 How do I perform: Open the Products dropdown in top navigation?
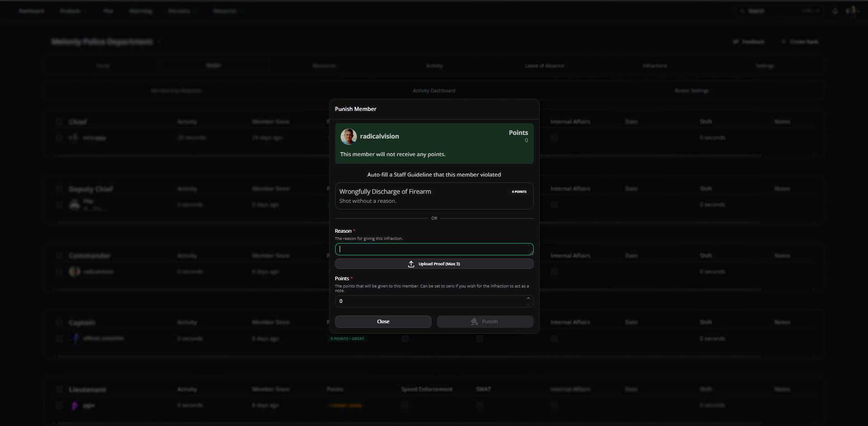[x=73, y=11]
